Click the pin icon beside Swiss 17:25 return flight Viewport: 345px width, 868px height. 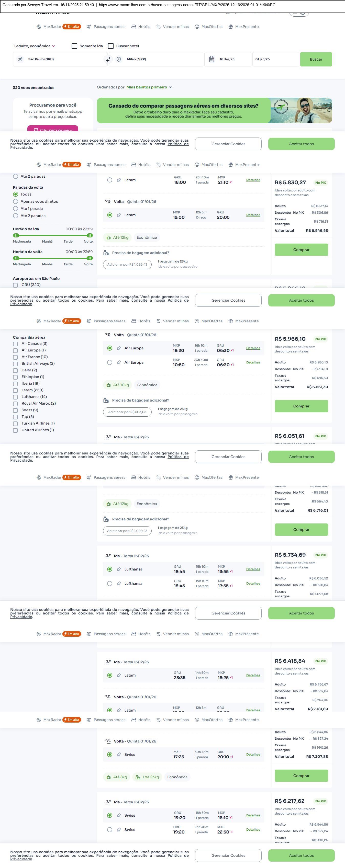[x=119, y=755]
